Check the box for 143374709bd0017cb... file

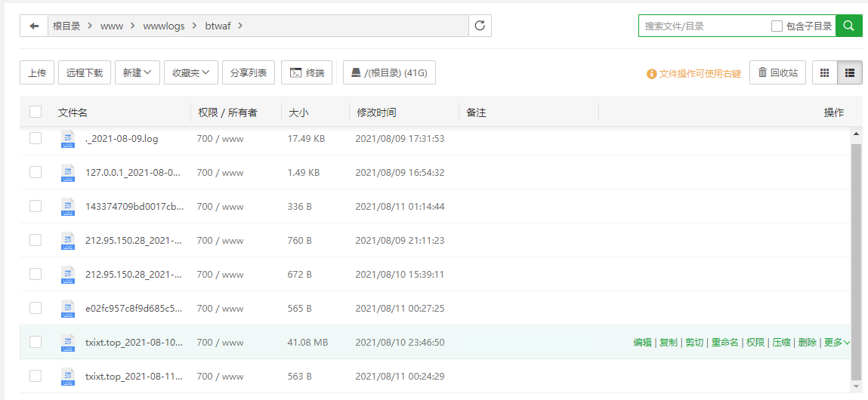point(36,206)
